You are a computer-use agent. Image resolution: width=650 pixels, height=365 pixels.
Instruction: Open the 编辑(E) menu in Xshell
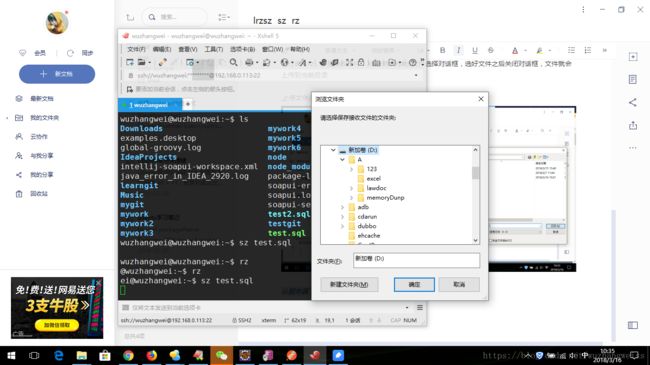(162, 49)
